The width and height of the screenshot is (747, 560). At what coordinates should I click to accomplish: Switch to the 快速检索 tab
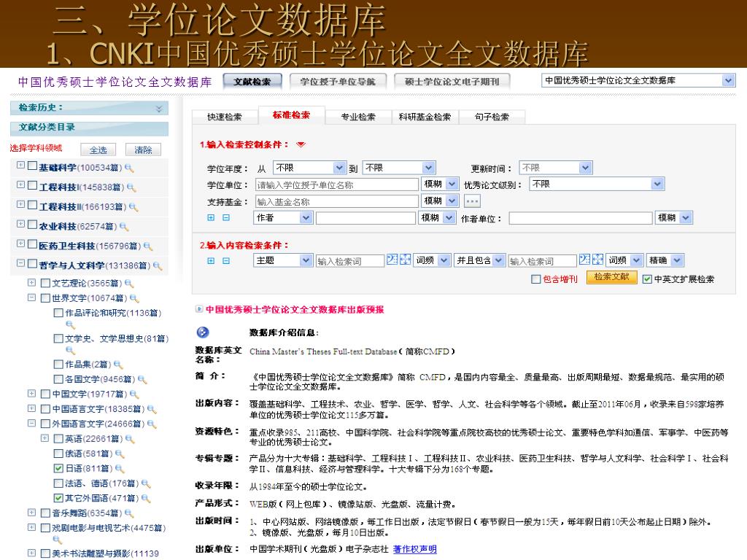click(225, 117)
